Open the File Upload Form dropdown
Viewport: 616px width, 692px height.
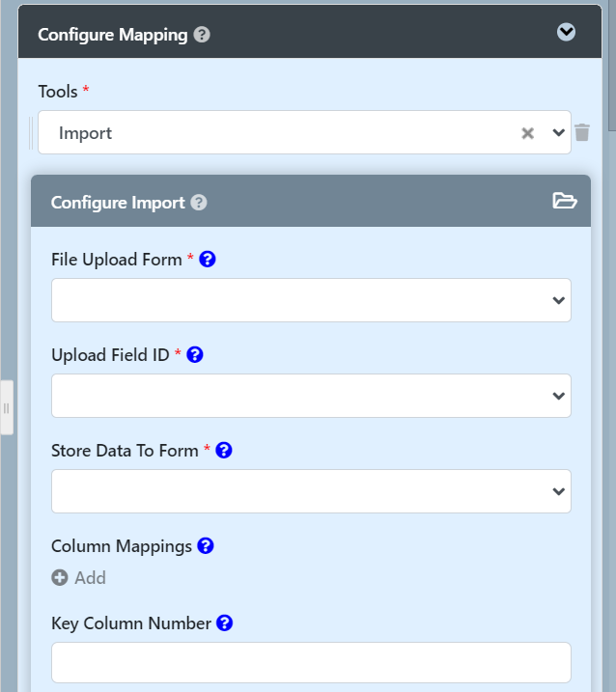pyautogui.click(x=310, y=300)
